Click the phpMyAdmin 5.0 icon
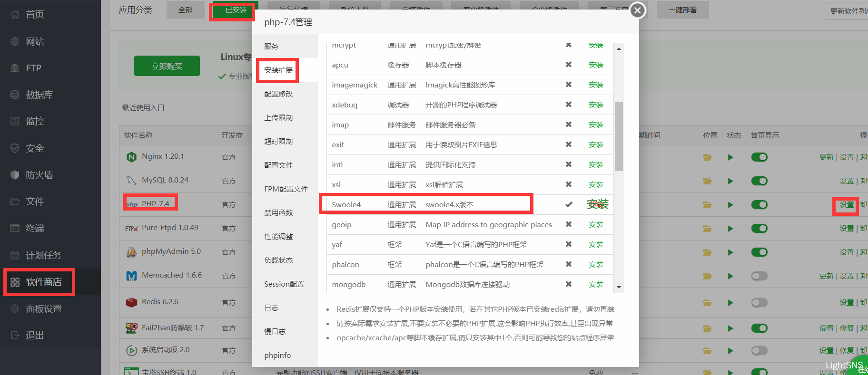 tap(131, 252)
